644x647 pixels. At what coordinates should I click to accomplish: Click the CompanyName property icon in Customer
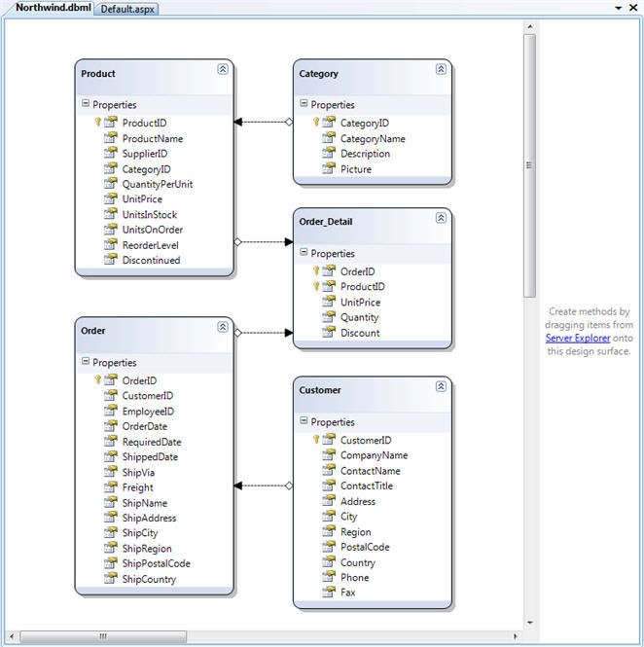point(329,454)
